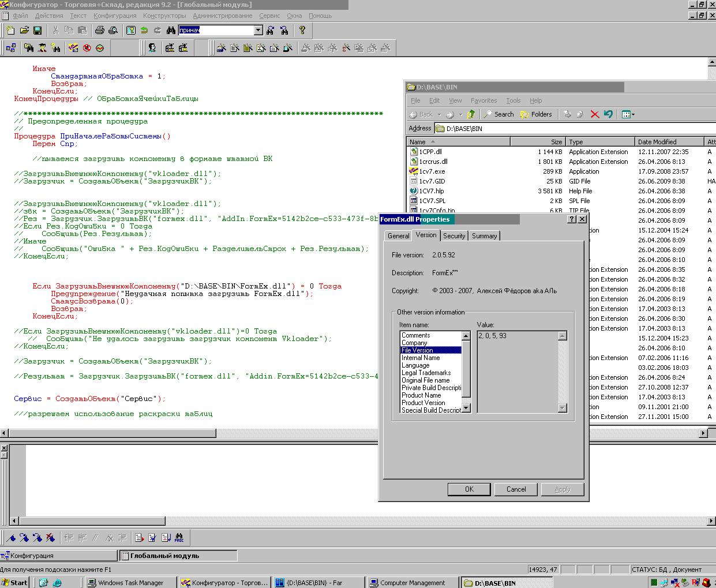
Task: Open the Конфигурация menu
Action: pyautogui.click(x=115, y=16)
